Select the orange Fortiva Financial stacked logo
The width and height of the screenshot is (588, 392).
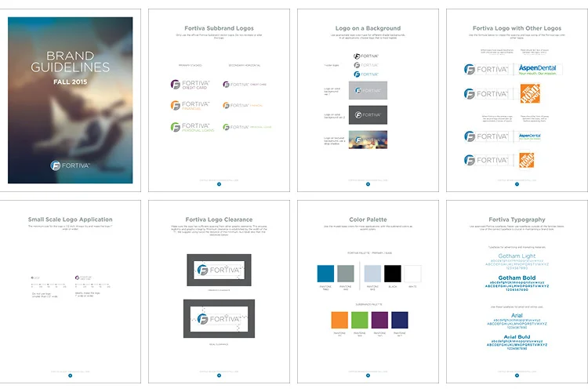pos(190,105)
